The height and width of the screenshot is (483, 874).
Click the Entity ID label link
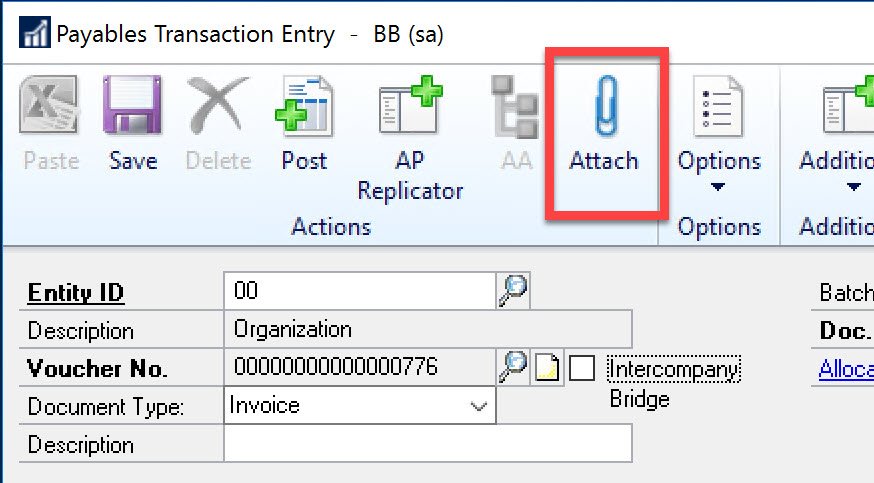click(x=76, y=293)
